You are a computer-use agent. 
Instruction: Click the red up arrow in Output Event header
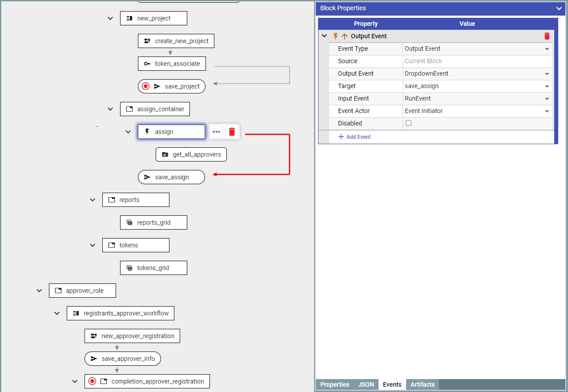pyautogui.click(x=344, y=36)
